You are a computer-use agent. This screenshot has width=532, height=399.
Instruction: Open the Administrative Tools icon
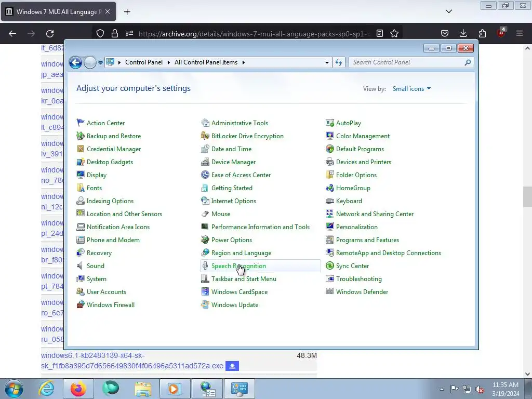click(x=205, y=123)
